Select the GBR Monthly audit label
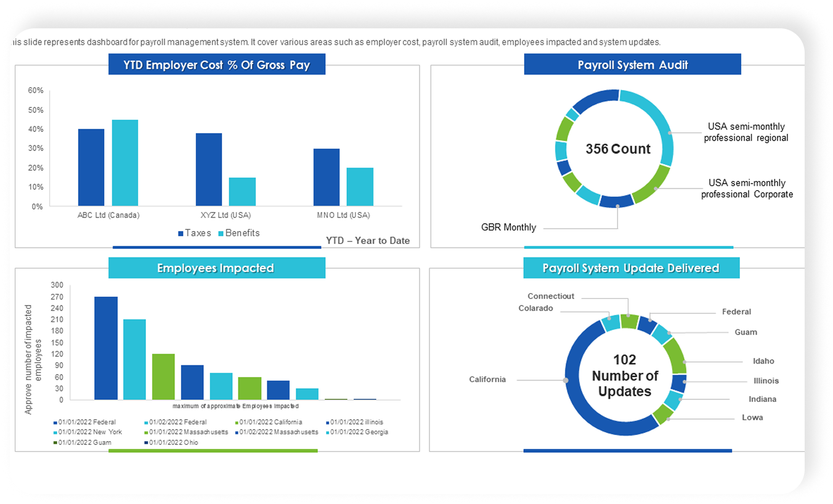The width and height of the screenshot is (833, 504). (508, 227)
